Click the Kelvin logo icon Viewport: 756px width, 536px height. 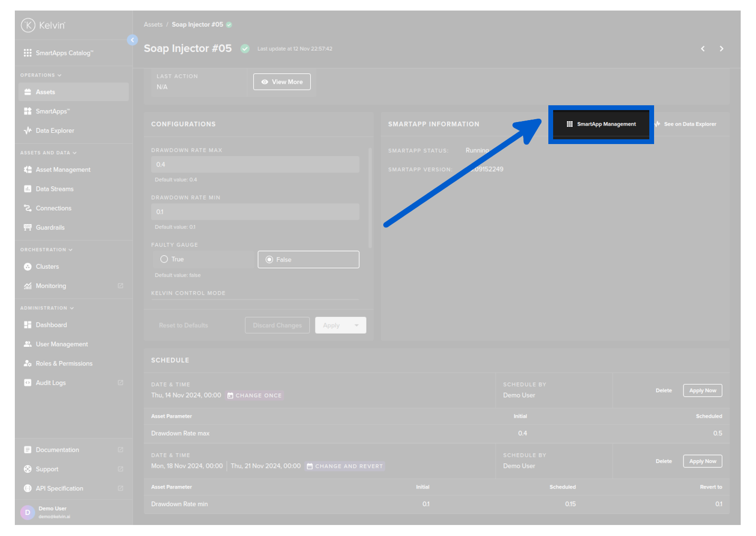(x=28, y=25)
